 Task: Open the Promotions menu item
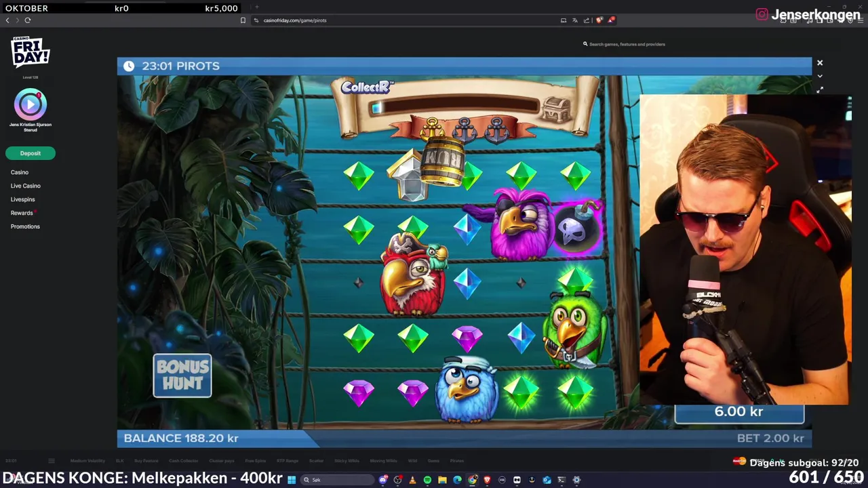coord(25,226)
